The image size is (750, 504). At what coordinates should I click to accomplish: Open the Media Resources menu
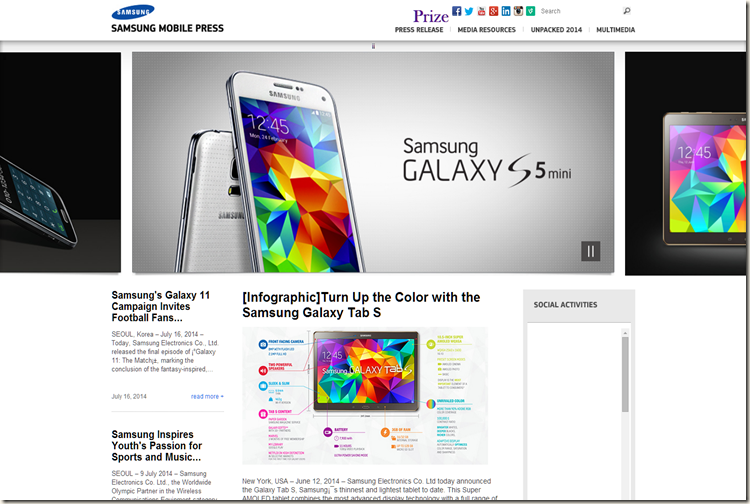pos(486,30)
